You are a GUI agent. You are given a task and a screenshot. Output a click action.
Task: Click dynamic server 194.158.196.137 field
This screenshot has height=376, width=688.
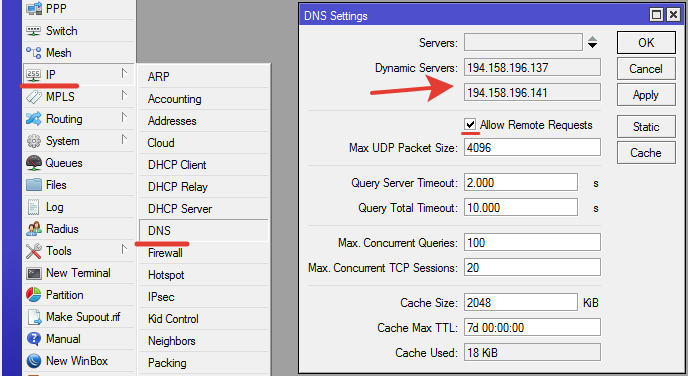532,68
